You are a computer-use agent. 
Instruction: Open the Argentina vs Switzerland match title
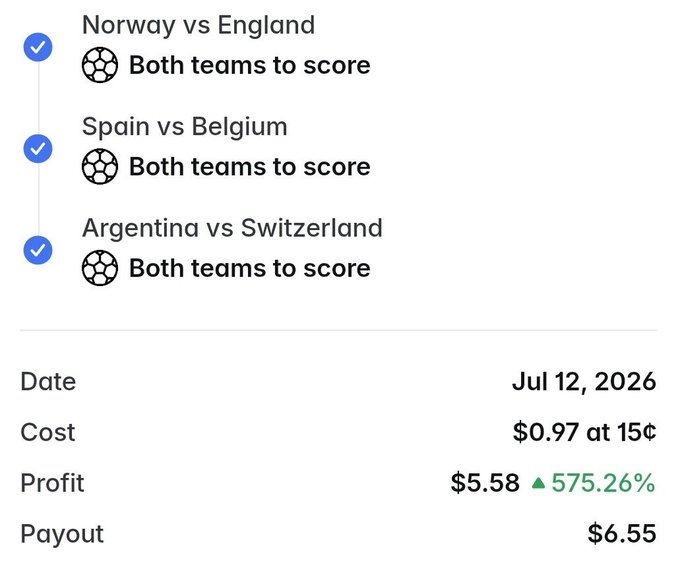pos(232,228)
